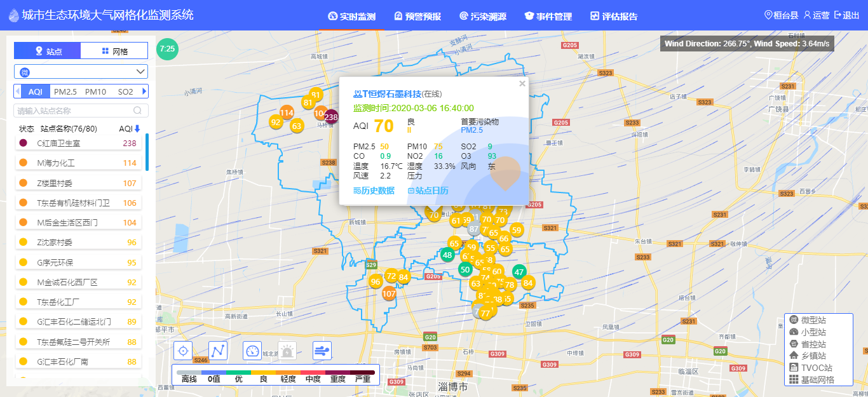Click the search magnifier in station search box

[137, 111]
